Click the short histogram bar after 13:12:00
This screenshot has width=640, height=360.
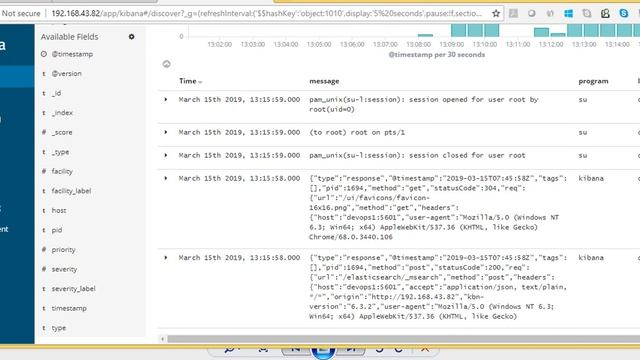(x=558, y=35)
